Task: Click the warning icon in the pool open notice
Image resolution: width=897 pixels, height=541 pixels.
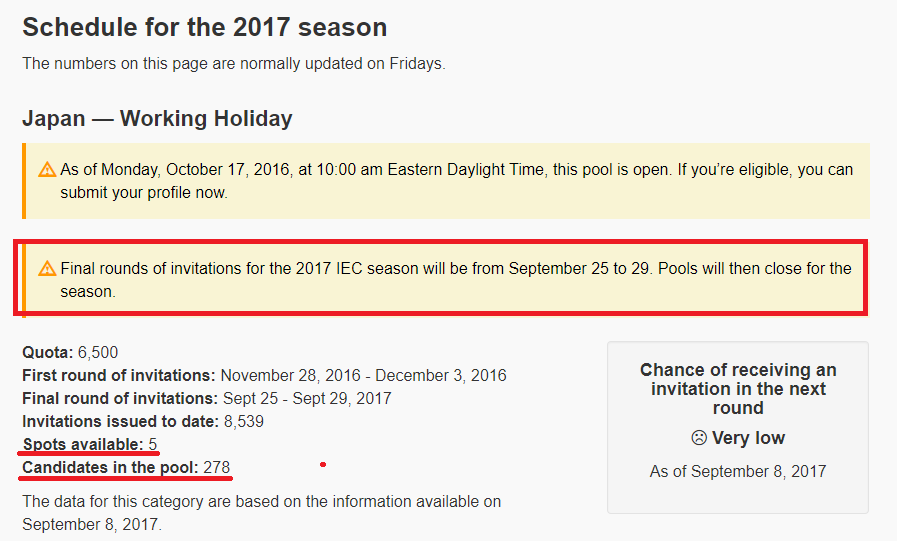Action: click(47, 170)
